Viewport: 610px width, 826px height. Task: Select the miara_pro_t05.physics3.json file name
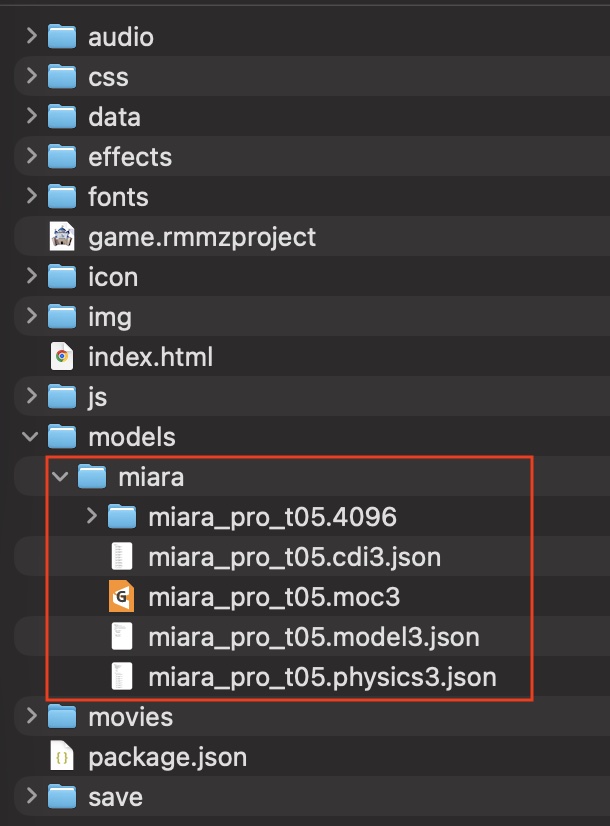coord(322,678)
